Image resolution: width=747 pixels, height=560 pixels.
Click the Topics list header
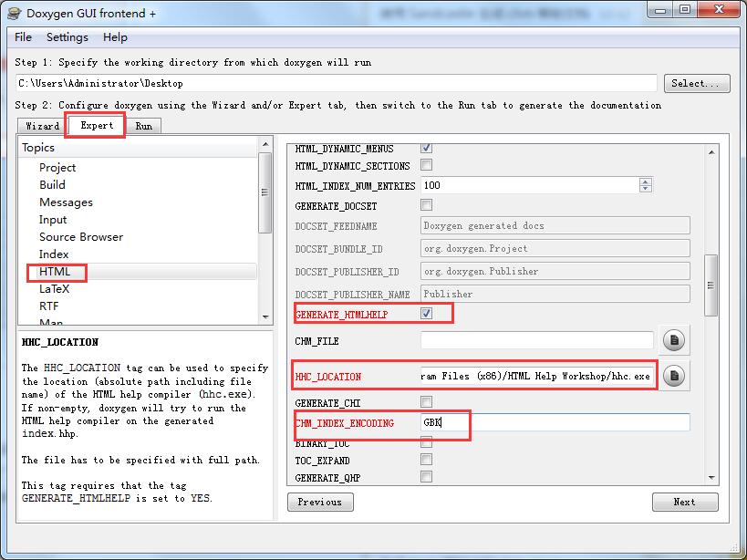coord(139,148)
